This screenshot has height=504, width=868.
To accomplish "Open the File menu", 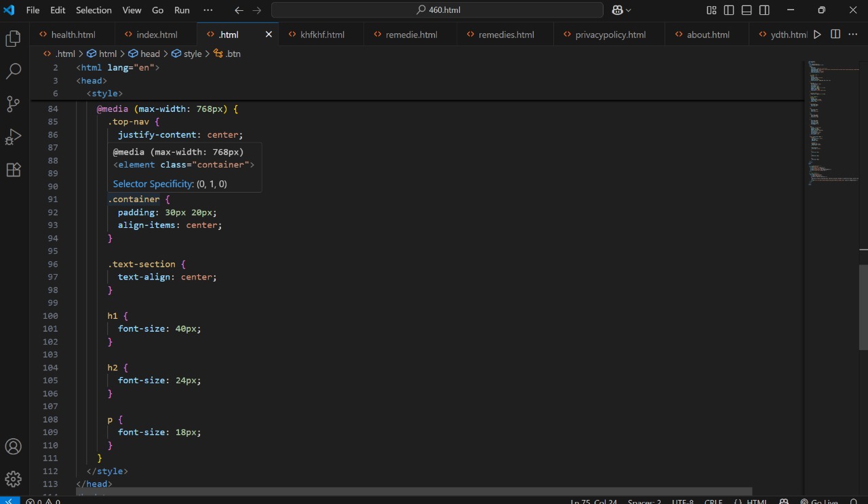I will click(x=33, y=10).
